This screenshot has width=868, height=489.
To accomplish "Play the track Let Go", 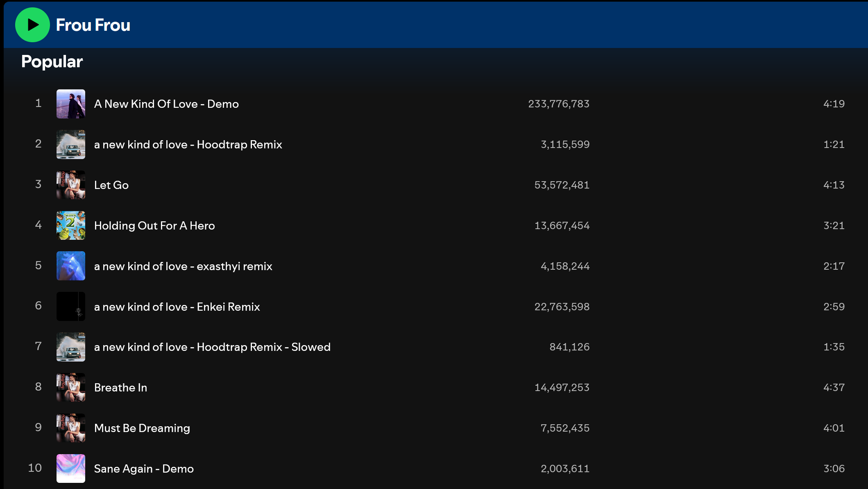I will (111, 185).
